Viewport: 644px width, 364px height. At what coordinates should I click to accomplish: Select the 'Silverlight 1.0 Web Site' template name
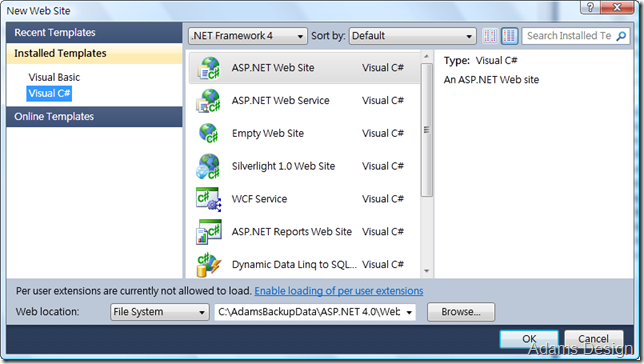[x=283, y=166]
